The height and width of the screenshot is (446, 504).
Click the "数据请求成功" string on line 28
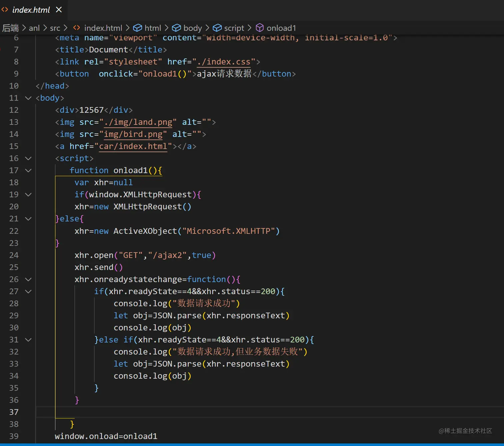point(204,303)
